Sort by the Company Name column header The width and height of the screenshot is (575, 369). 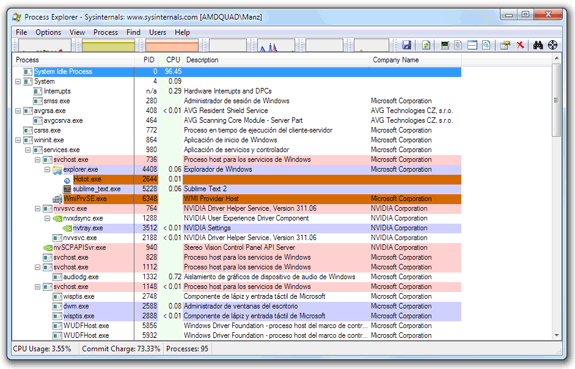(x=415, y=60)
